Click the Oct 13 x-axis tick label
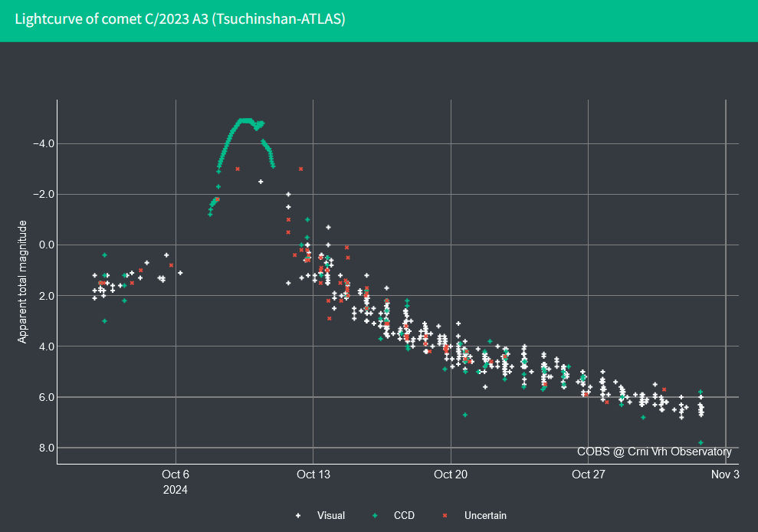758x532 pixels. tap(313, 475)
